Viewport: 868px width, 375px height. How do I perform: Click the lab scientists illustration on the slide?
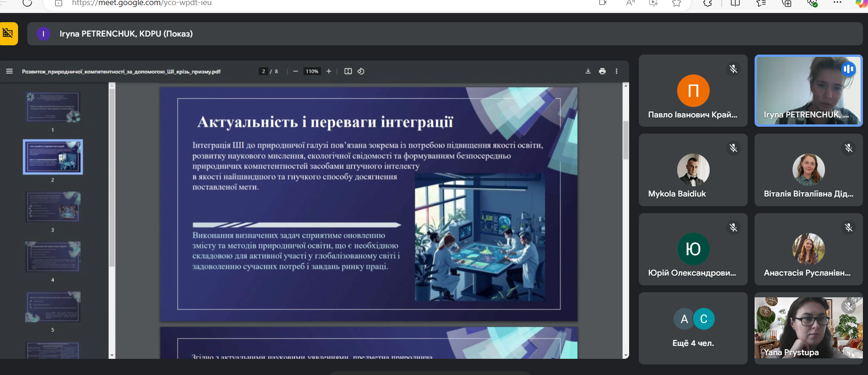[x=480, y=237]
